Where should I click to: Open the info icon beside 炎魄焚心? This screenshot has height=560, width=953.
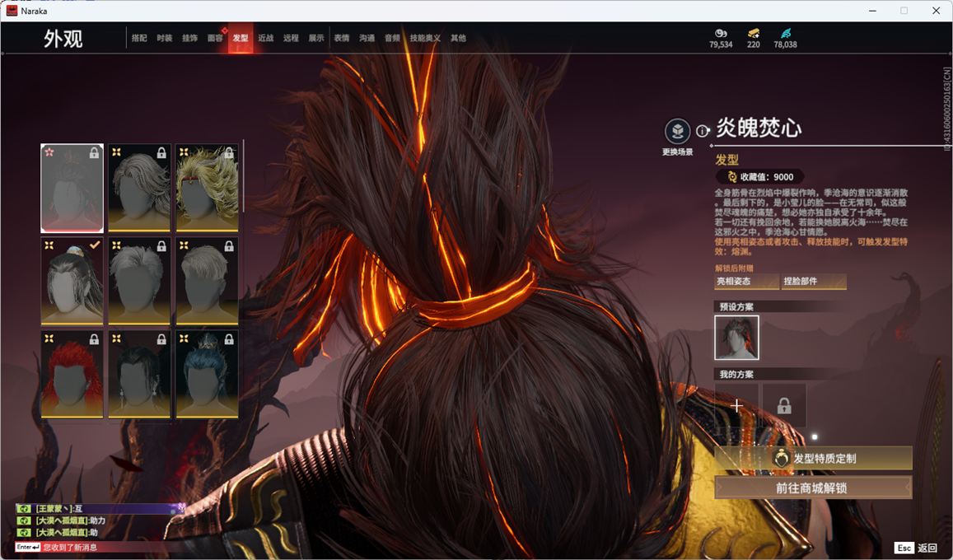703,131
